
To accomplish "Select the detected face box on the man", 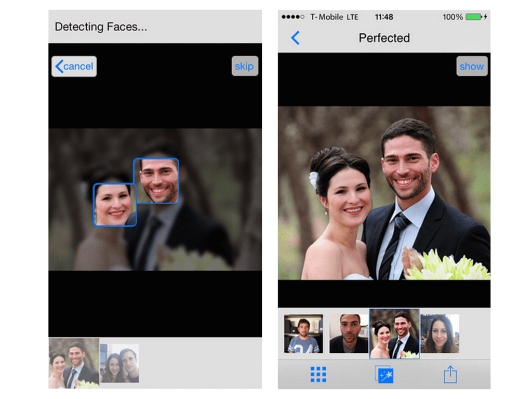I will (x=156, y=181).
